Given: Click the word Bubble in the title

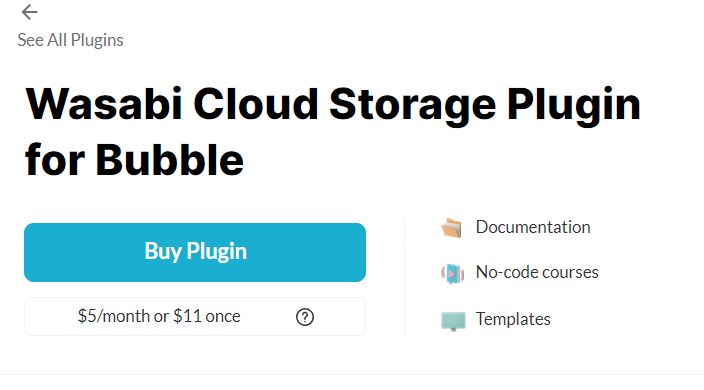Looking at the screenshot, I should 169,160.
